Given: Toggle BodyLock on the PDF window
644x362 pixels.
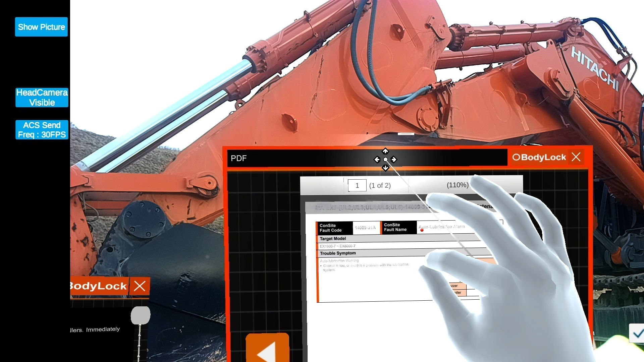Looking at the screenshot, I should click(539, 157).
